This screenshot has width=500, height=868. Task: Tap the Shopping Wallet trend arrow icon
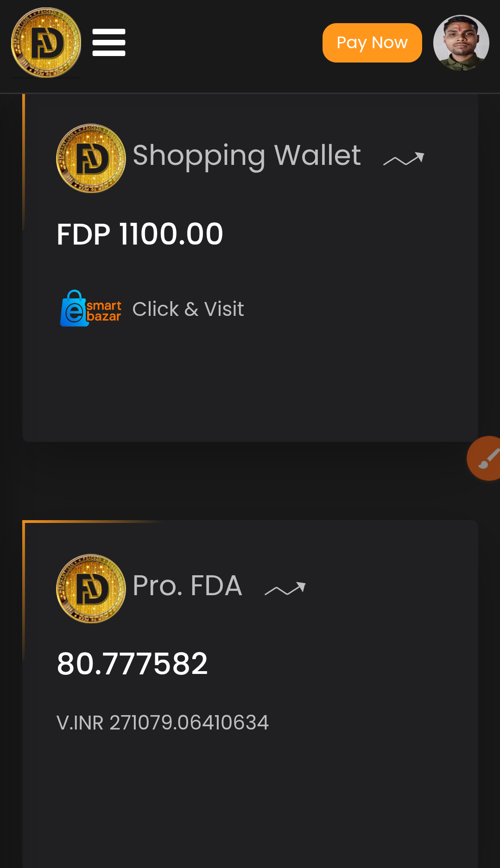point(404,159)
